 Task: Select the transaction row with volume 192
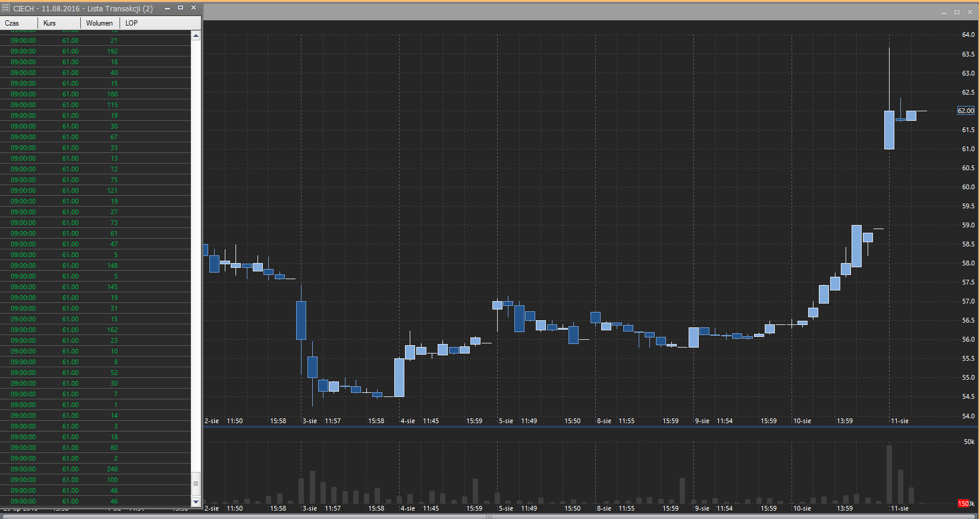pos(95,51)
